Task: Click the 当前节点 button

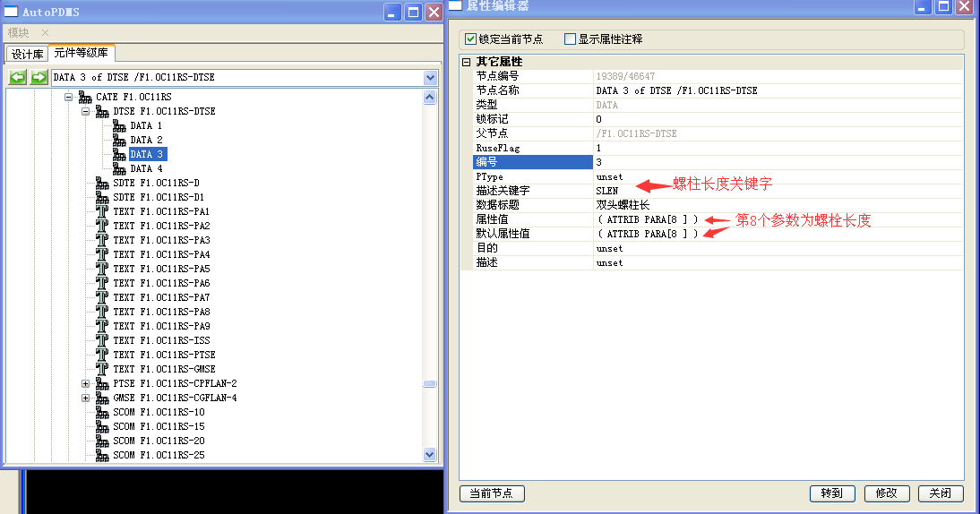Action: click(492, 493)
